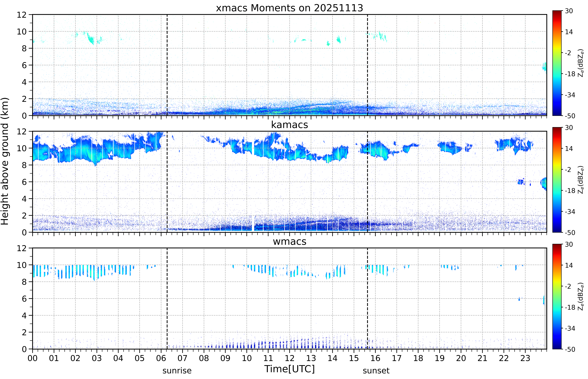Screen dimensions: 588x379
Task: Click the sunrise dashed line in kamacs panel
Action: (x=167, y=182)
